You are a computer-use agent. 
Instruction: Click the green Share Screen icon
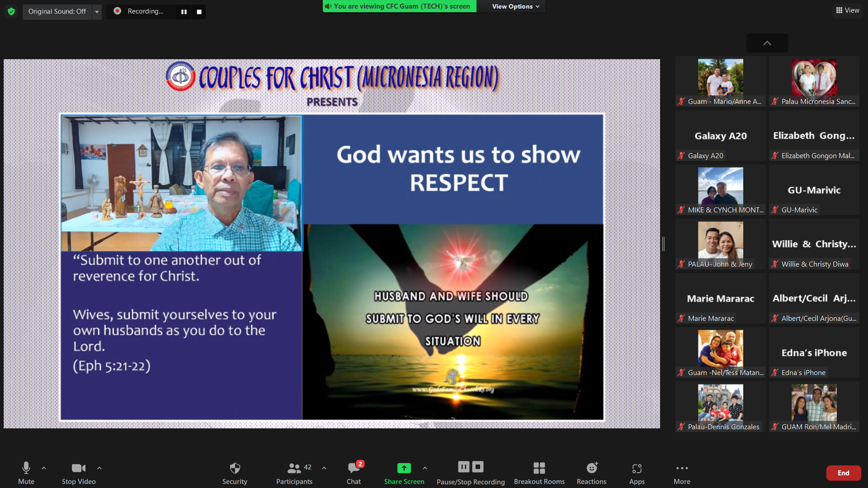(x=404, y=468)
